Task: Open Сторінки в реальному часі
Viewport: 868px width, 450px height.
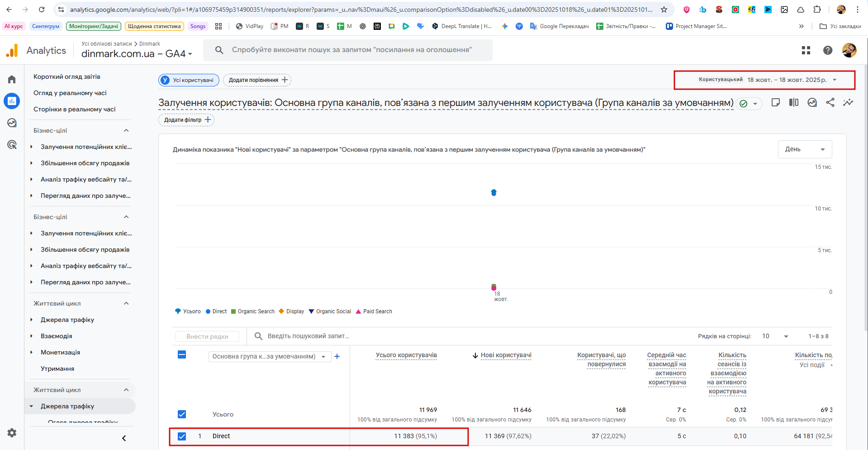Action: click(75, 109)
